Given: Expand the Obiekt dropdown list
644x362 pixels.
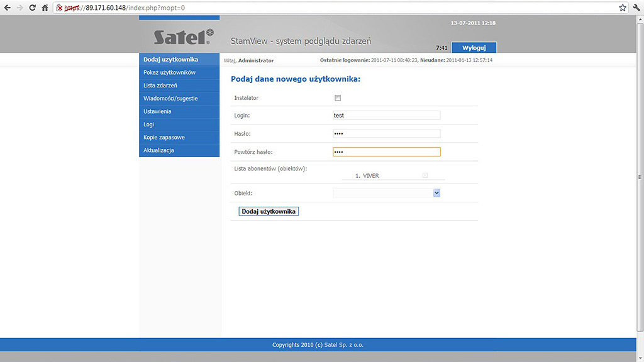Looking at the screenshot, I should 436,194.
